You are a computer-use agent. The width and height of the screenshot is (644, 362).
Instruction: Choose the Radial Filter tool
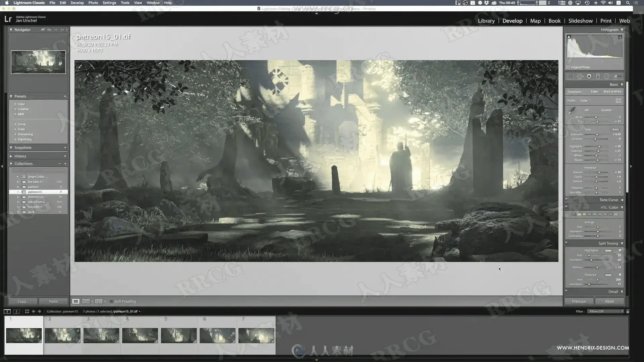point(606,76)
